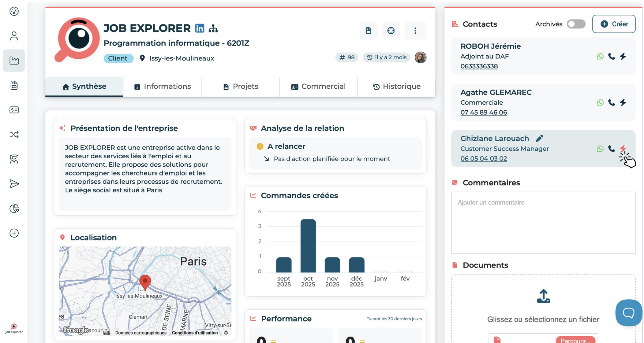Click the document icon in company header
This screenshot has height=343, width=644.
[369, 31]
